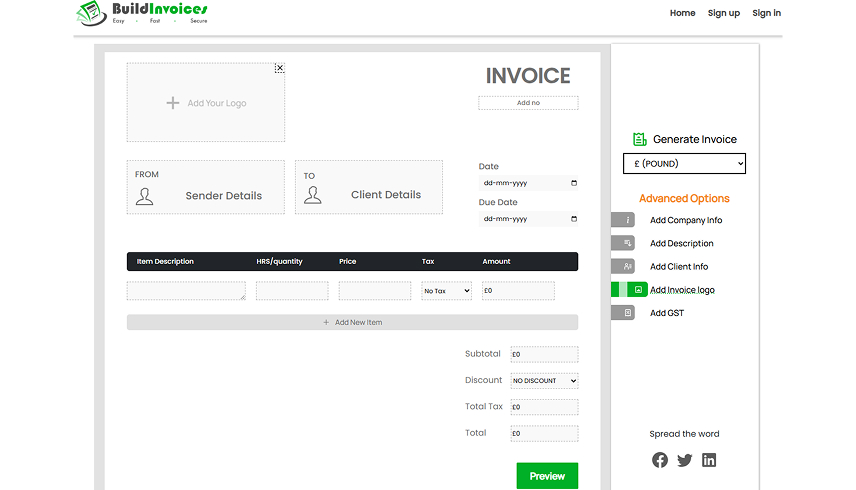Click the LinkedIn share icon
Screen dimensions: 856x490
(x=709, y=460)
